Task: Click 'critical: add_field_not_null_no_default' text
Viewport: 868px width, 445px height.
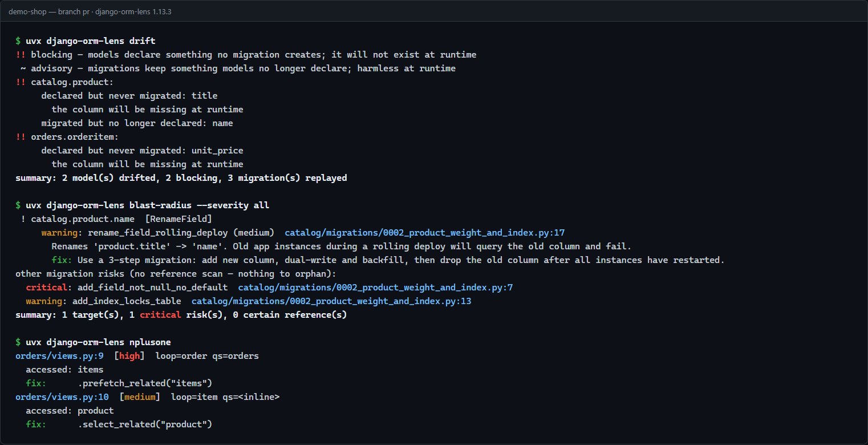Action: click(x=127, y=288)
